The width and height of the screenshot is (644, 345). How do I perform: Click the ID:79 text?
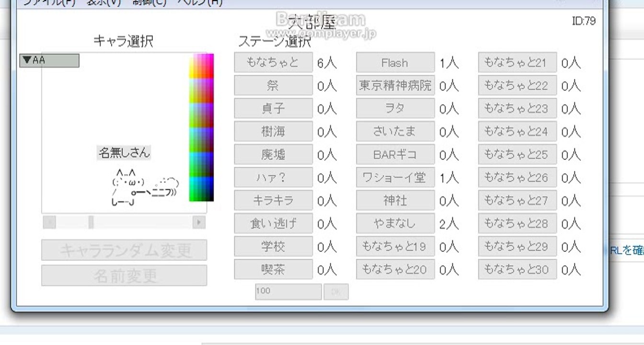[584, 21]
